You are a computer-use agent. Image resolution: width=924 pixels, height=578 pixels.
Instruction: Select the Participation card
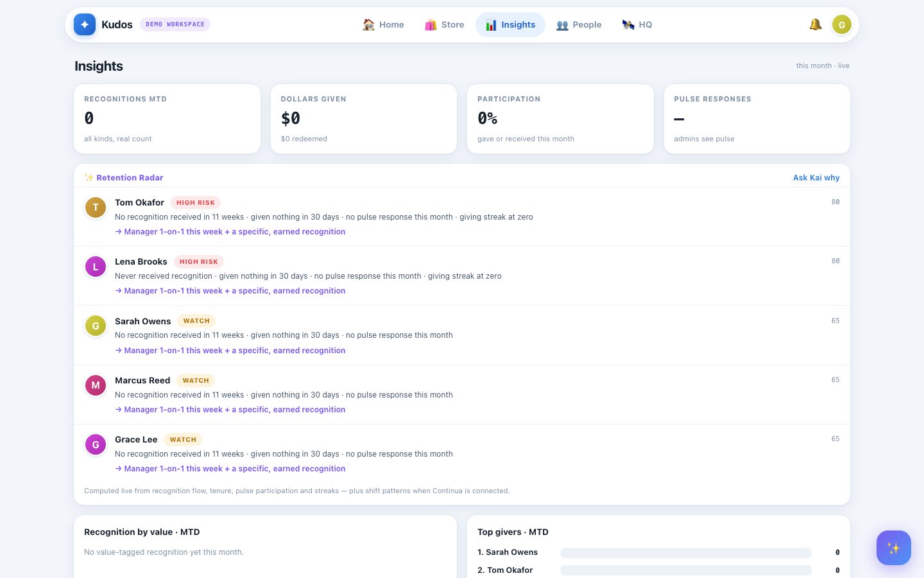[560, 119]
